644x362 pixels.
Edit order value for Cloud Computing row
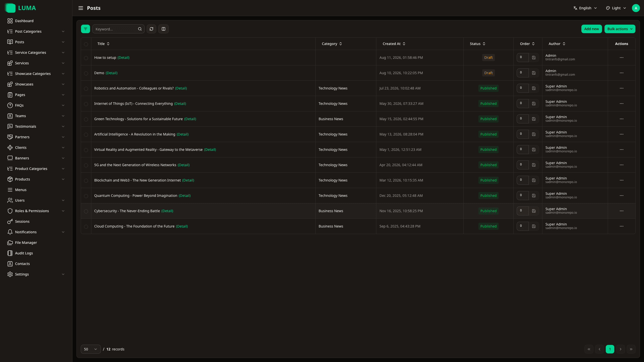click(x=523, y=226)
